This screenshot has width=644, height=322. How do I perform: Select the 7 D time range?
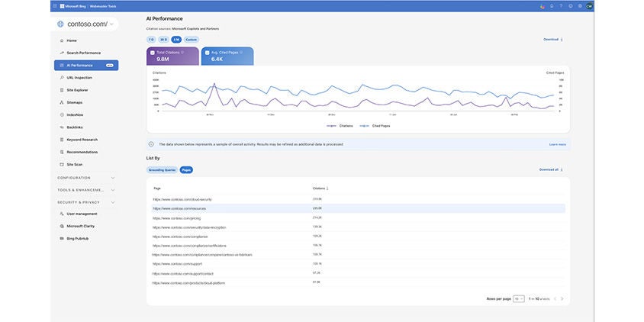click(151, 39)
